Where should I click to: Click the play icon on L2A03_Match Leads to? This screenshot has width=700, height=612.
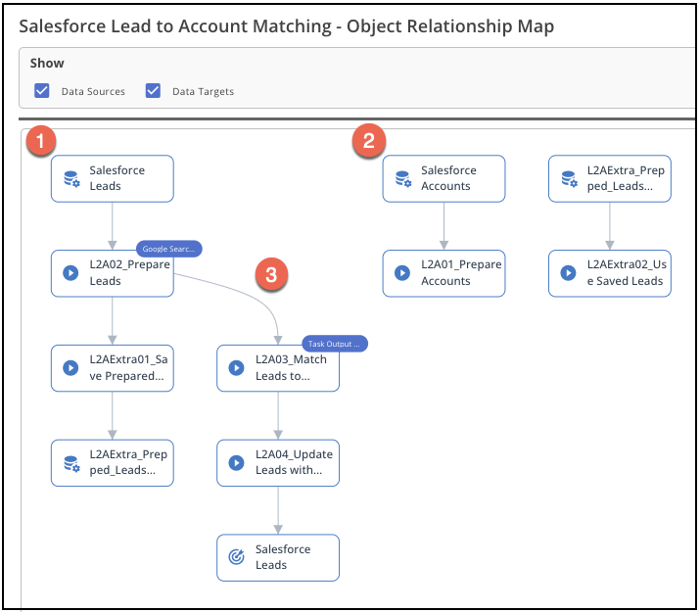[237, 368]
